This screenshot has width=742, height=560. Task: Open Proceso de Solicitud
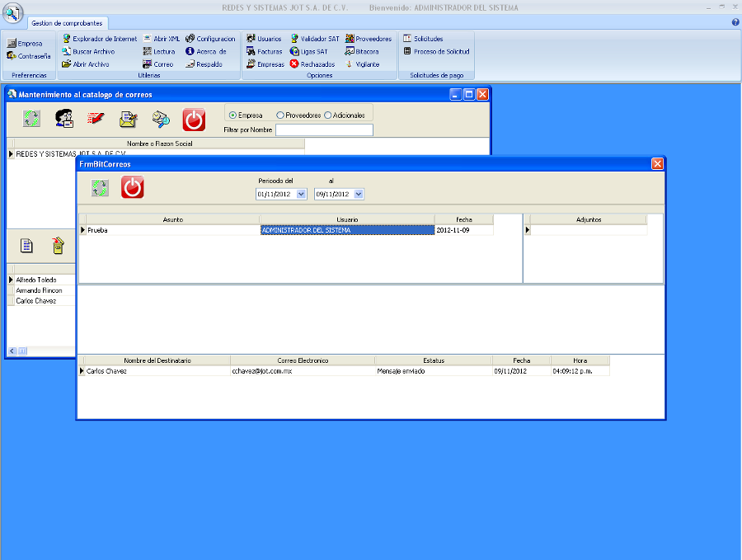coord(436,51)
